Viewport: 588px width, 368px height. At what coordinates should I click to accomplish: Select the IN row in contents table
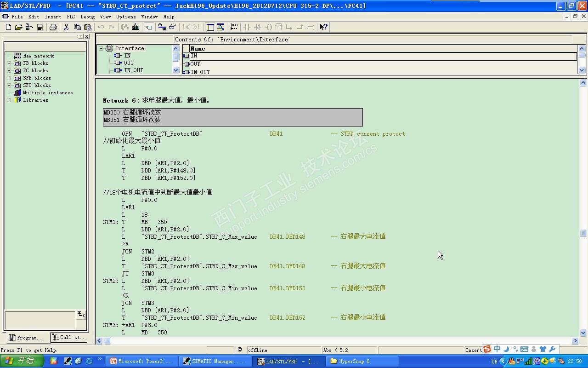pyautogui.click(x=384, y=56)
